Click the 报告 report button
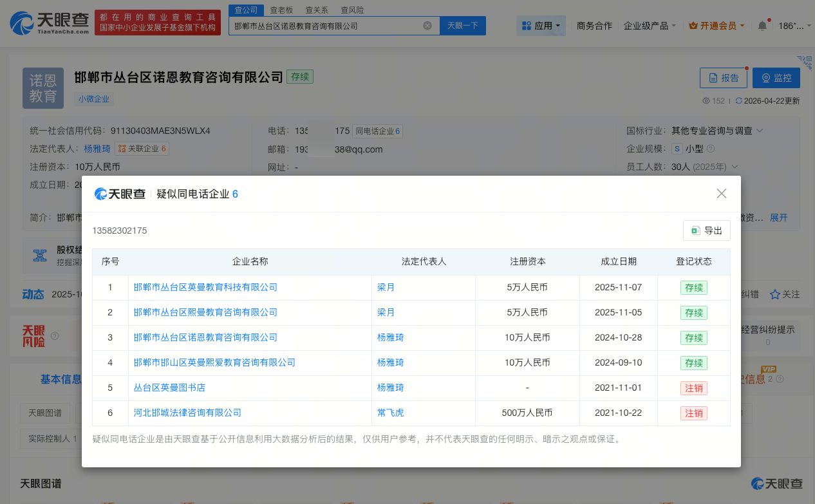 (724, 78)
